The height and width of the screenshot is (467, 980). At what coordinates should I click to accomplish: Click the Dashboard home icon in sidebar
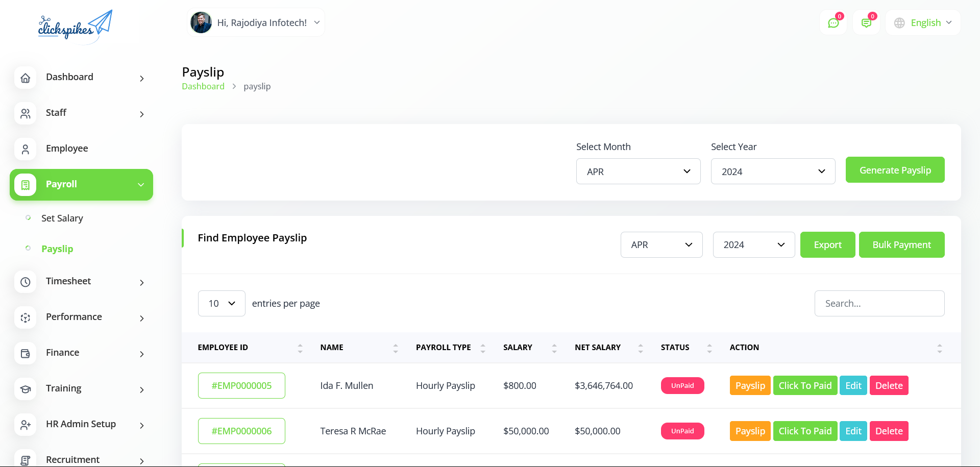26,78
